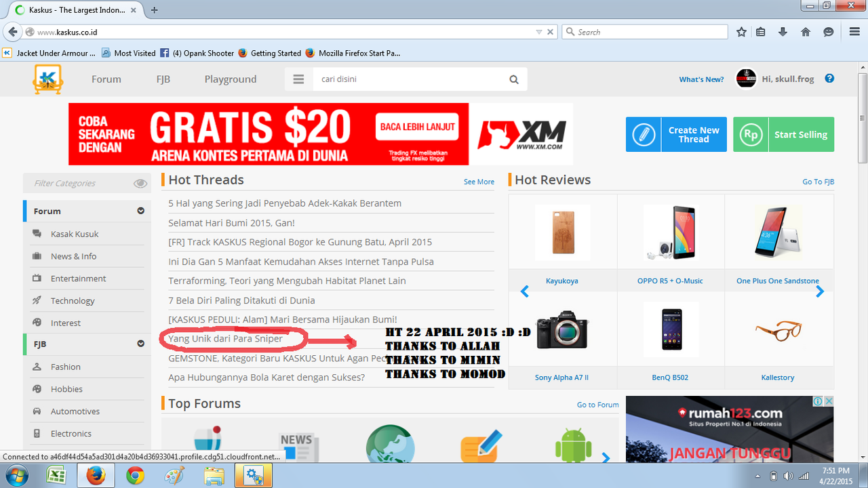Open Go To FJB link
This screenshot has height=488, width=868.
pos(818,182)
